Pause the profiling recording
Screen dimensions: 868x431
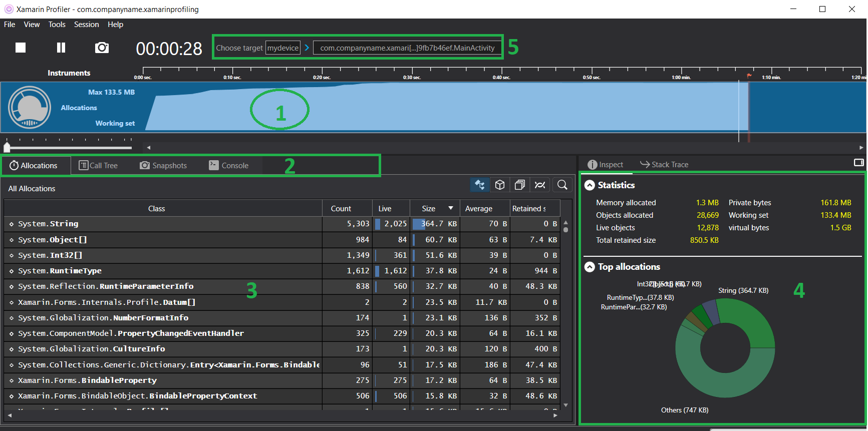(x=61, y=48)
